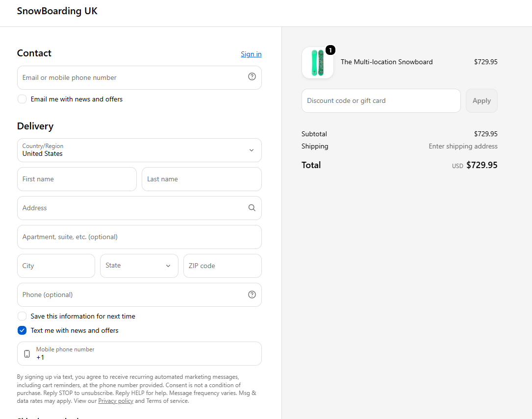Click the Discount code or gift card field
This screenshot has width=532, height=419.
click(x=381, y=100)
